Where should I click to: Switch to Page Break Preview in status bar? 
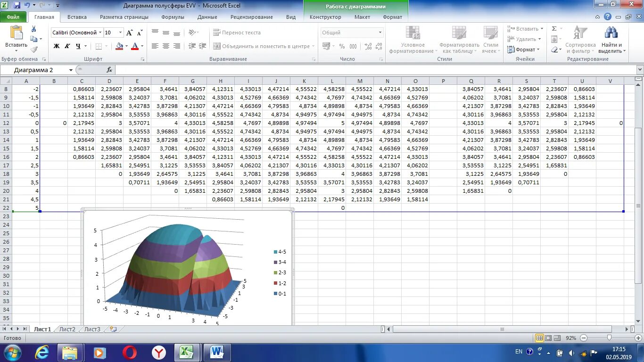pyautogui.click(x=557, y=338)
